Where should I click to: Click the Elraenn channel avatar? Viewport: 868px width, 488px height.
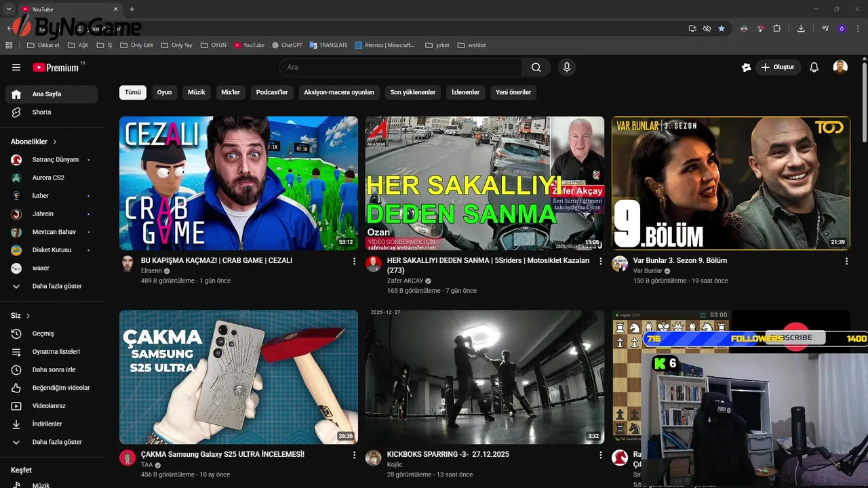127,264
